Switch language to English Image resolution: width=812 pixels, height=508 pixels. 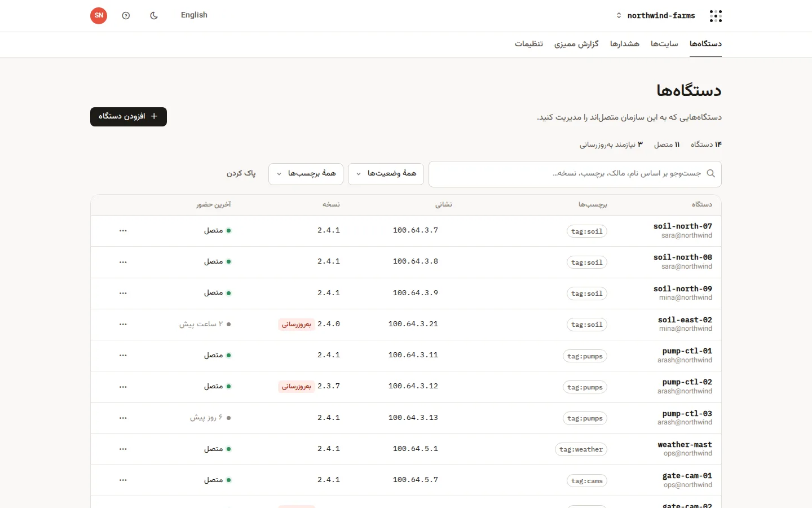point(194,15)
